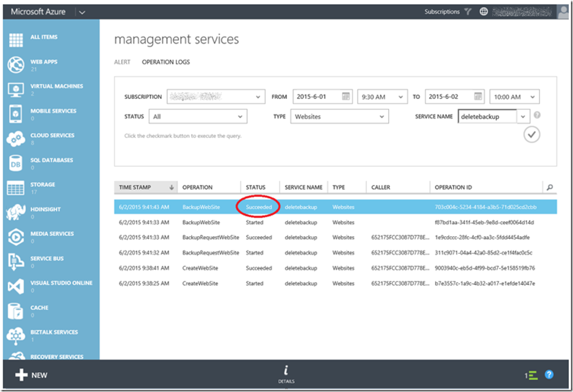The height and width of the screenshot is (392, 573).
Task: Expand the Service Name dropdown arrow
Action: tap(523, 116)
